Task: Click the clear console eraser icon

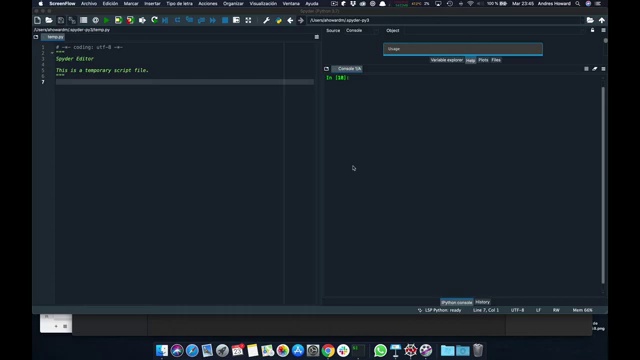Action: pos(595,69)
